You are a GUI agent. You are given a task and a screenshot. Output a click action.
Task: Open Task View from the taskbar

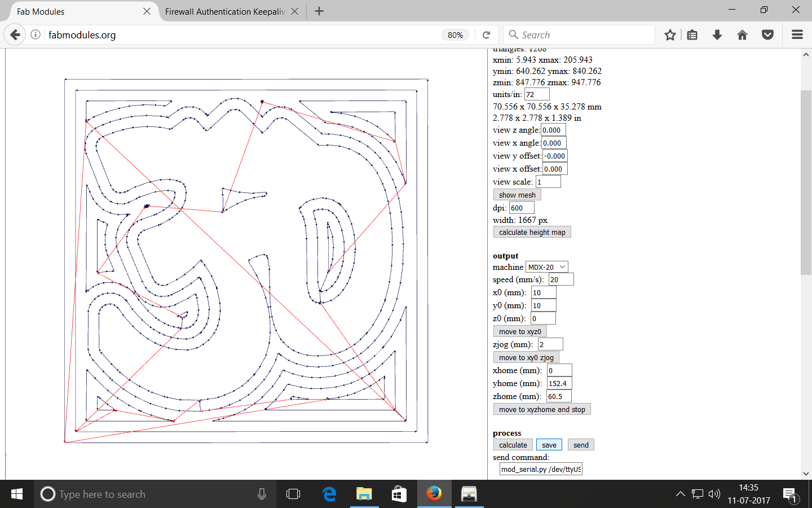point(293,494)
